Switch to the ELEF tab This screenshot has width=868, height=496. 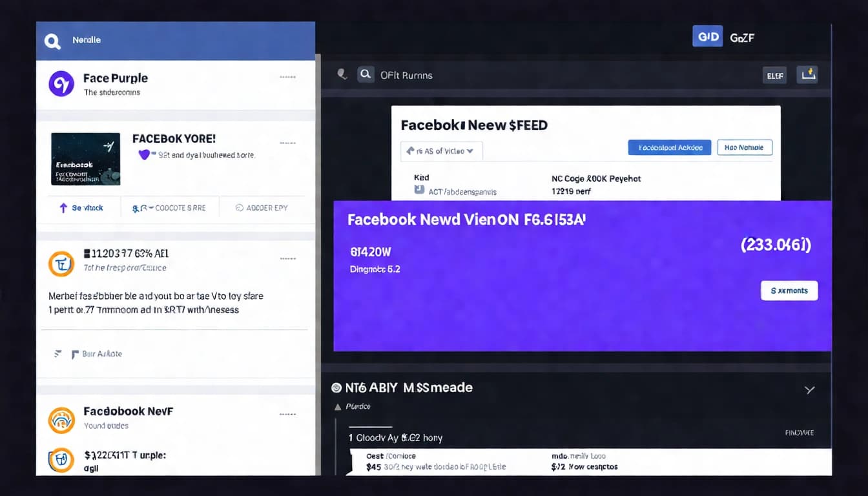coord(774,75)
